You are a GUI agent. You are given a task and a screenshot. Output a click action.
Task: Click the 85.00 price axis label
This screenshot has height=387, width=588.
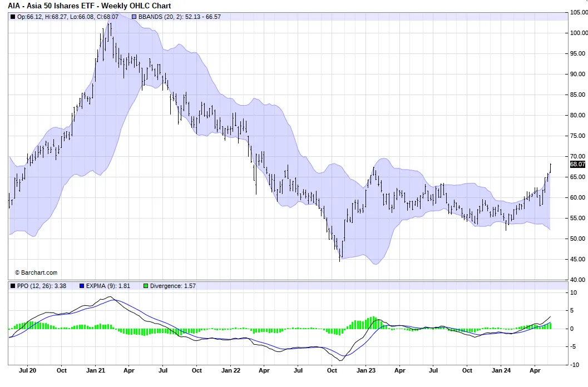(x=577, y=95)
